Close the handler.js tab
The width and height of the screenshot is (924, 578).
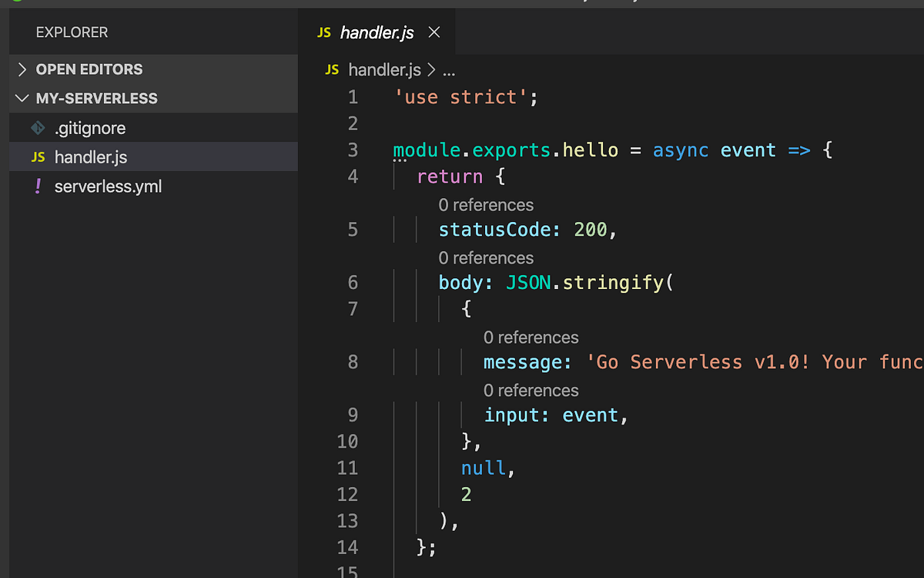click(x=434, y=32)
